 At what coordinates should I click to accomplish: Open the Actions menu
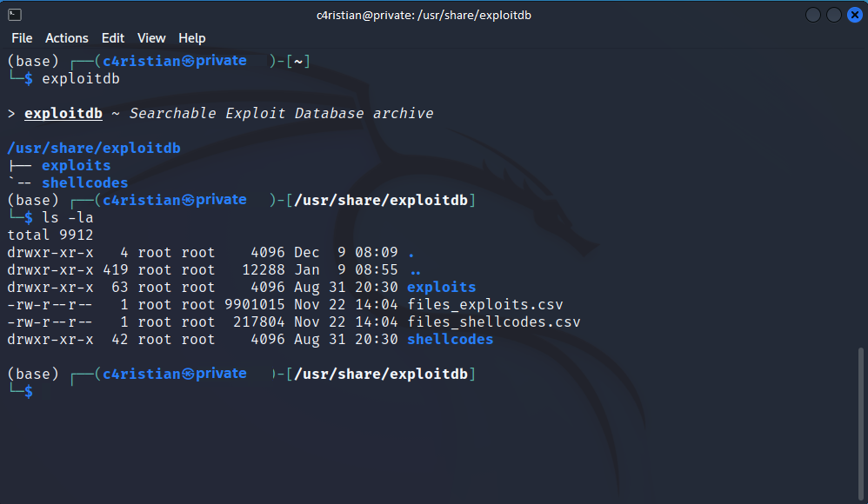[x=67, y=38]
